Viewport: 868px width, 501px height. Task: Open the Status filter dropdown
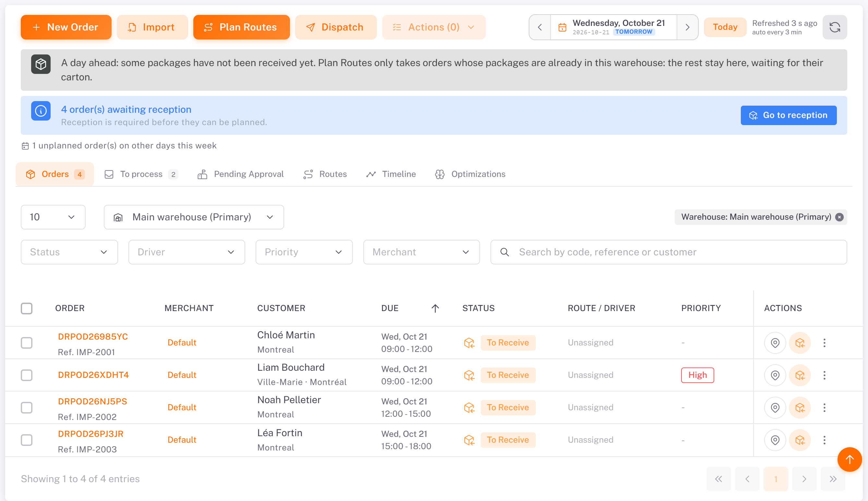point(69,252)
